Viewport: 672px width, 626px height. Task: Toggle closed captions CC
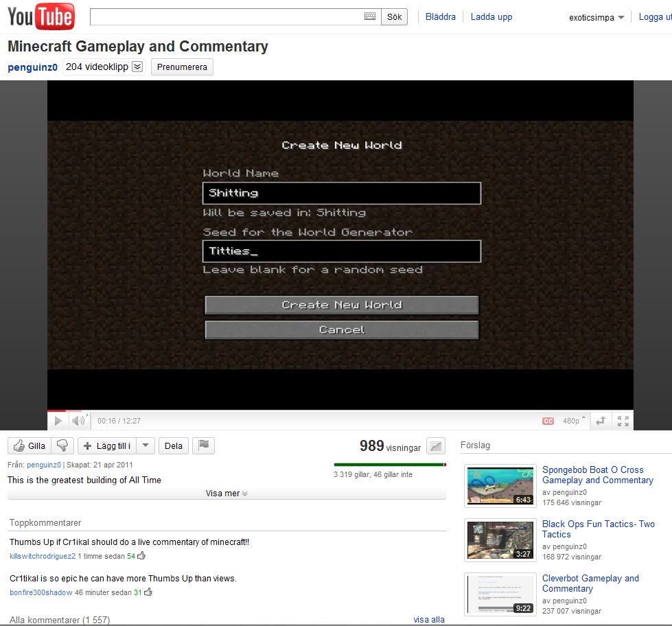coord(548,421)
